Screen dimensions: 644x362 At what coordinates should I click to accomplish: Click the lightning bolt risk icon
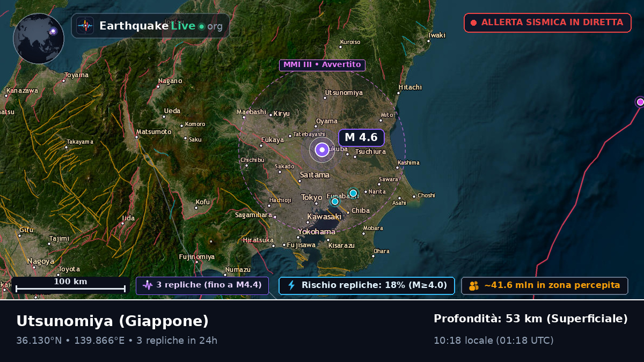click(x=291, y=285)
